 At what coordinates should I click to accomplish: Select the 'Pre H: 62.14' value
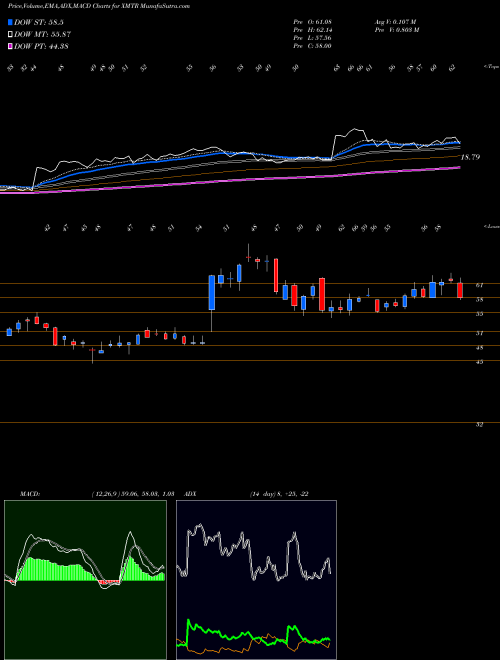[312, 30]
